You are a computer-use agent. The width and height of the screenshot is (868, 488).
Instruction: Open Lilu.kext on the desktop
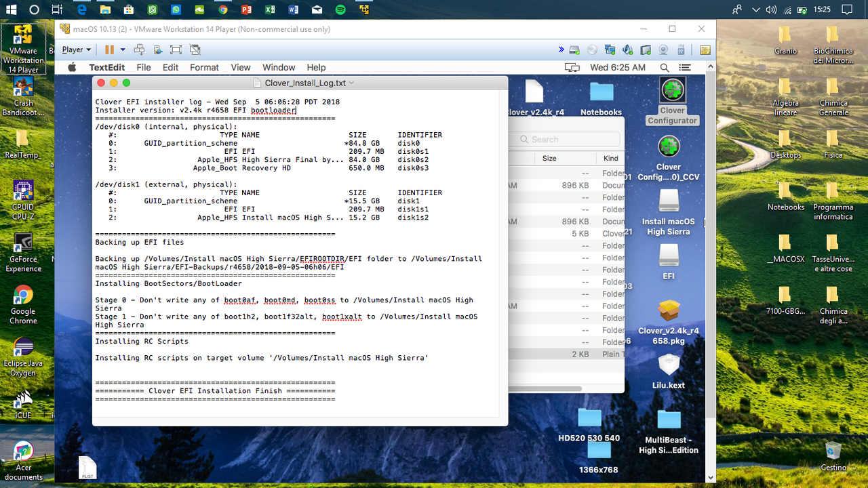coord(669,366)
